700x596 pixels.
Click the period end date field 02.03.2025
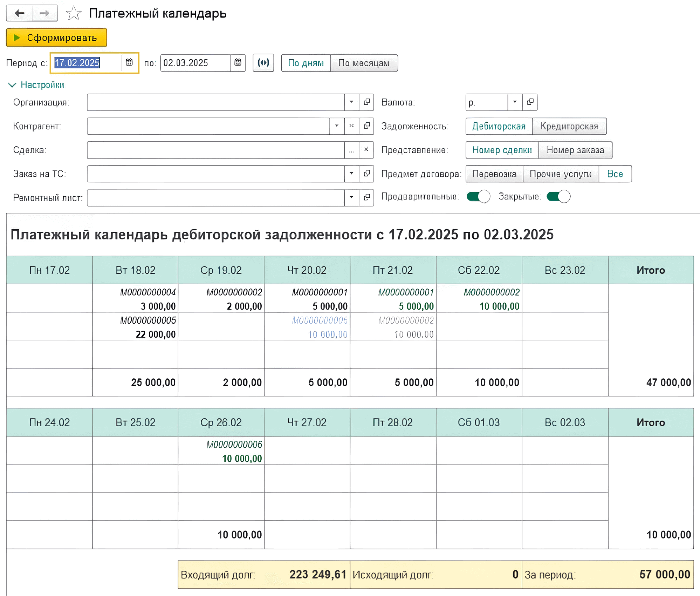tap(195, 63)
